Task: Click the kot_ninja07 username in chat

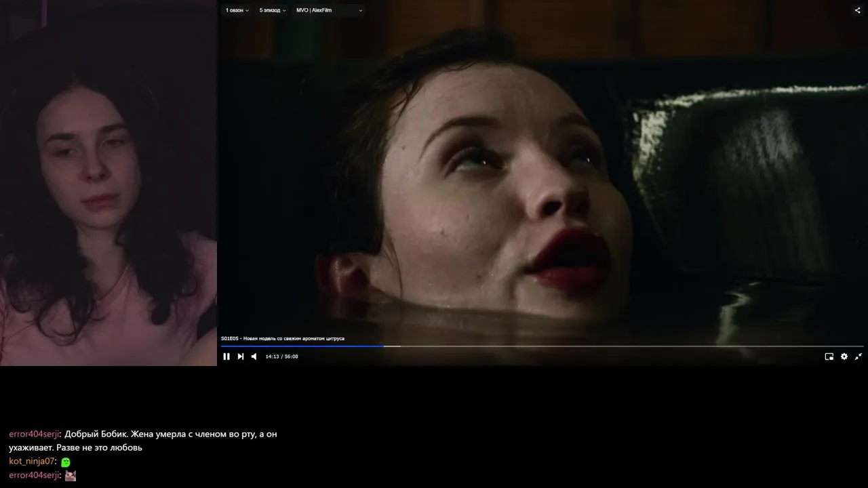Action: [x=31, y=462]
